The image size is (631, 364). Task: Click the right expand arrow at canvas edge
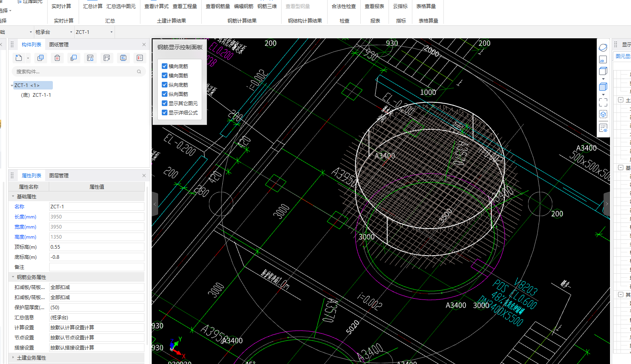(x=607, y=204)
